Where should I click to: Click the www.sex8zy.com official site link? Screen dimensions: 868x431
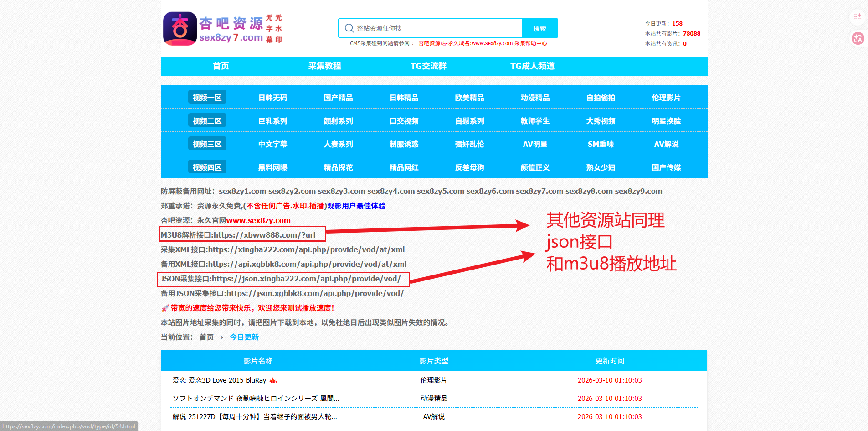(258, 221)
